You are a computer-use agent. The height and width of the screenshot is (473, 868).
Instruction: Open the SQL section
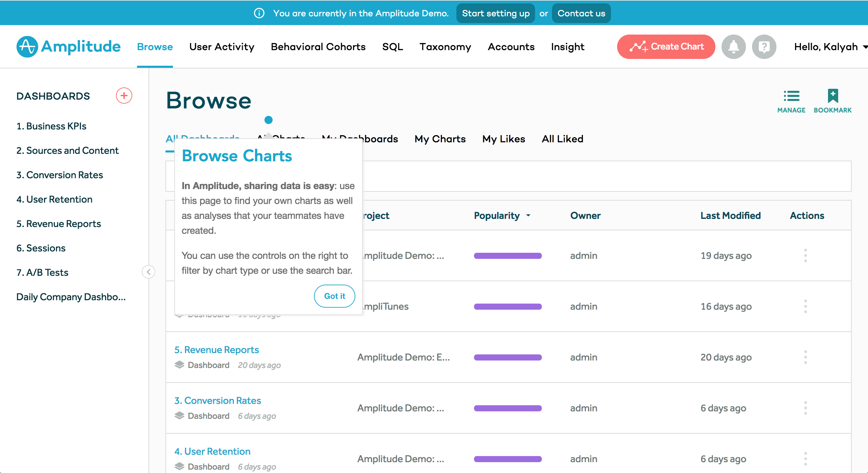pos(393,47)
